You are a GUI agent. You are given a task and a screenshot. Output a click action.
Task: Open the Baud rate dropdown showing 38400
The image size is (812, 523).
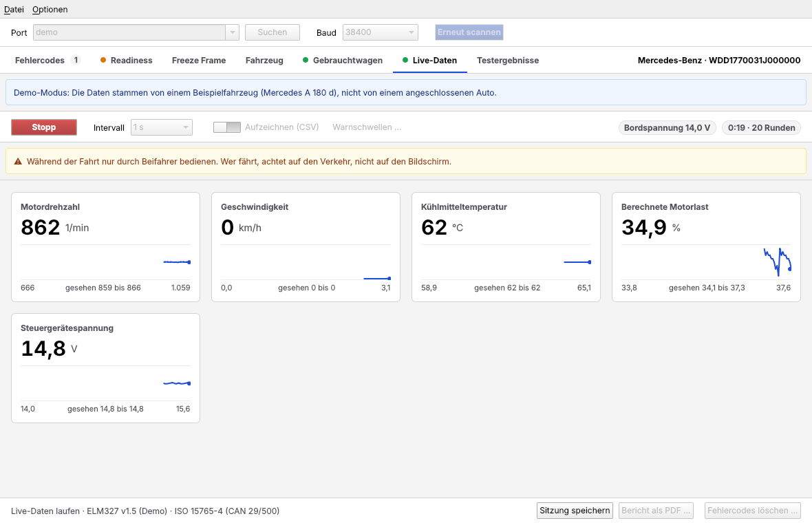point(380,32)
